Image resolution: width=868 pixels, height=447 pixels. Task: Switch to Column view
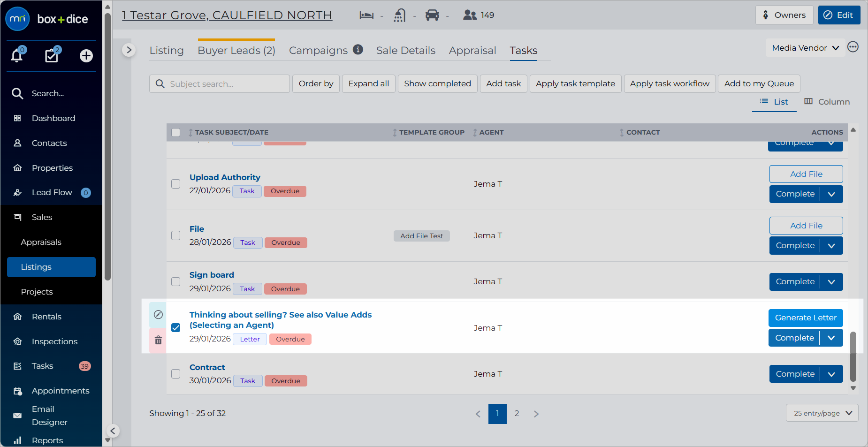click(827, 102)
